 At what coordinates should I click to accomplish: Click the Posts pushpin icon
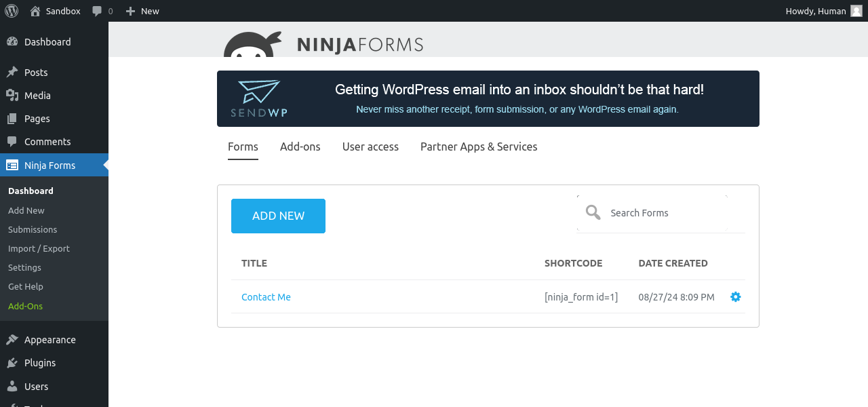tap(12, 72)
